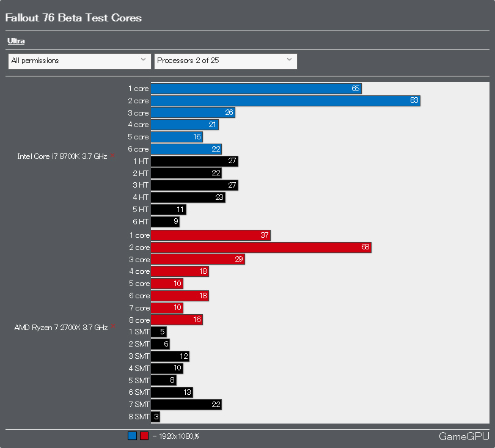The height and width of the screenshot is (448, 495).
Task: Open the Processors 2 of 25 dropdown
Action: (x=226, y=61)
